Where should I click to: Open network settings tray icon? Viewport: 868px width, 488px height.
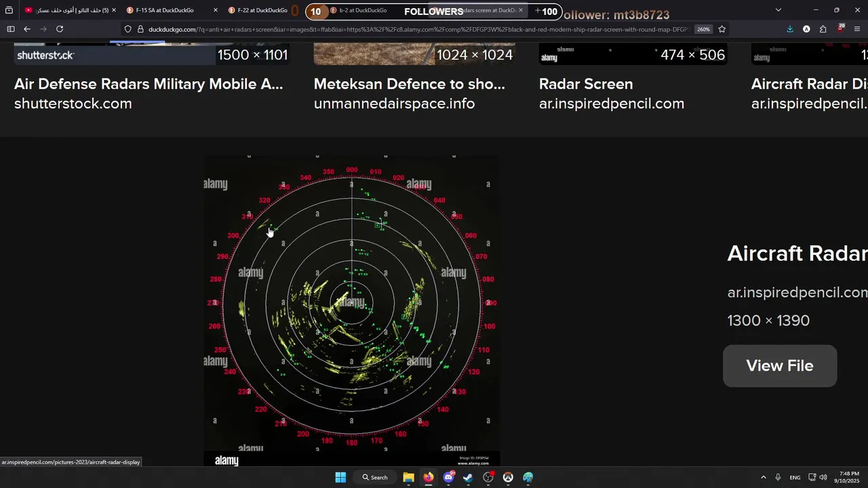[812, 477]
